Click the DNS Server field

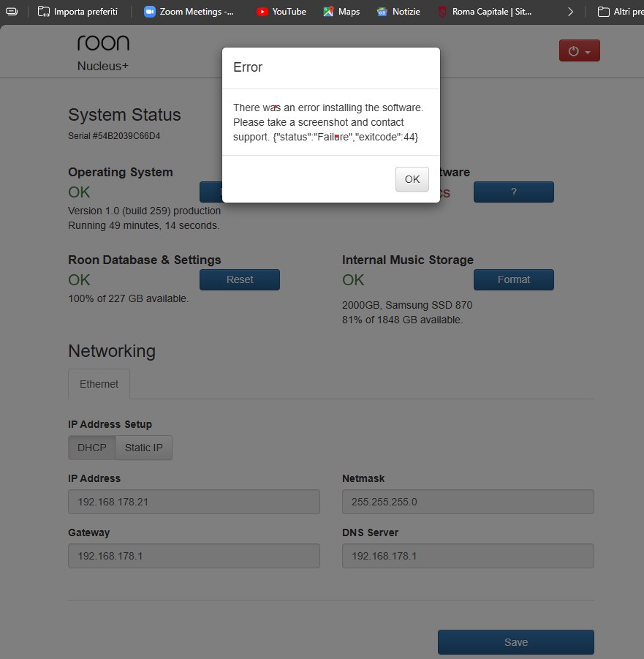point(468,556)
